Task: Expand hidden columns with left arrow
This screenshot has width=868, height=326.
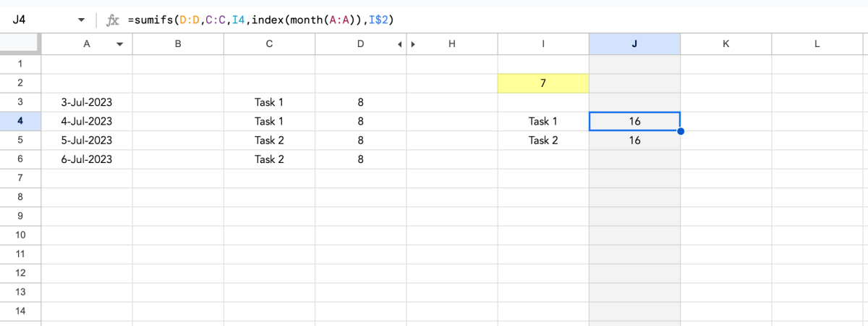Action: [400, 44]
